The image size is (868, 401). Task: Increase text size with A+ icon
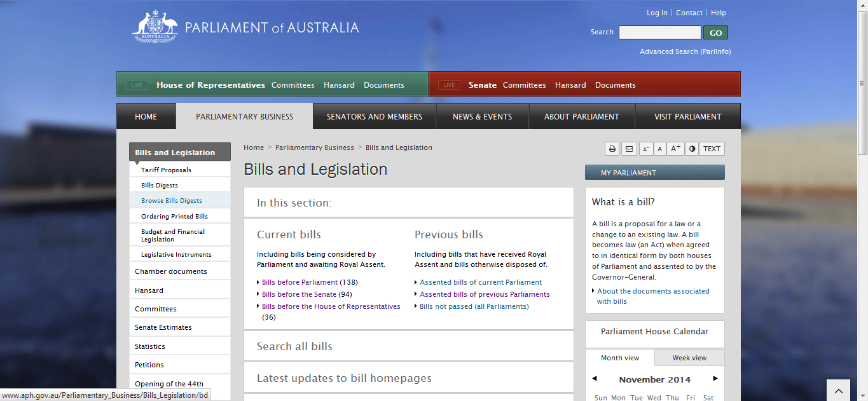(x=675, y=149)
